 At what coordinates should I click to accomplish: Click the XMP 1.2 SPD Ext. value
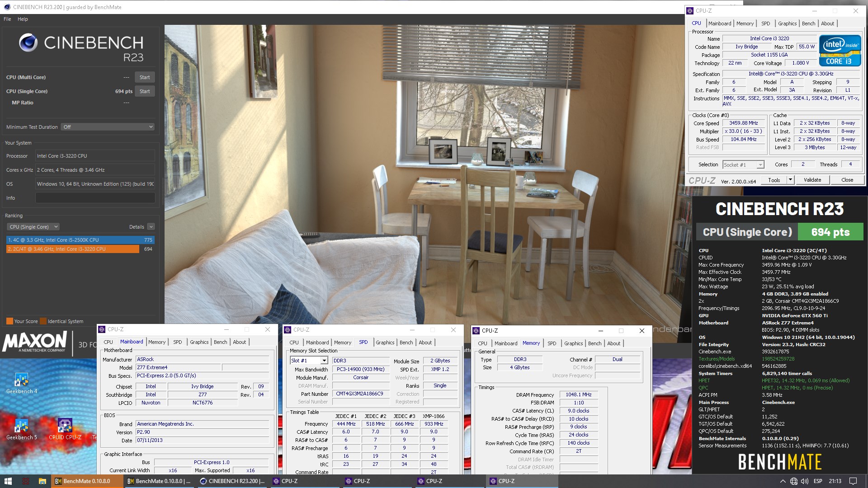click(440, 369)
